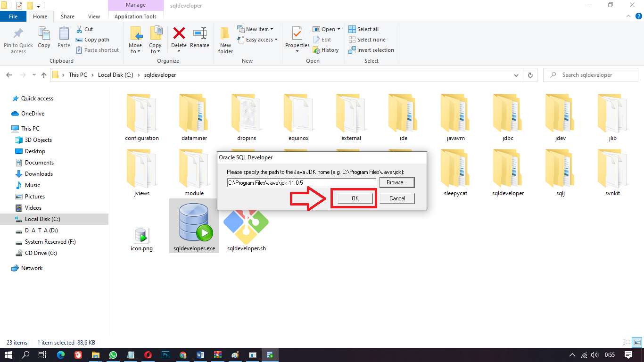Click the red Delete icon
The width and height of the screenshot is (644, 362).
[x=179, y=34]
